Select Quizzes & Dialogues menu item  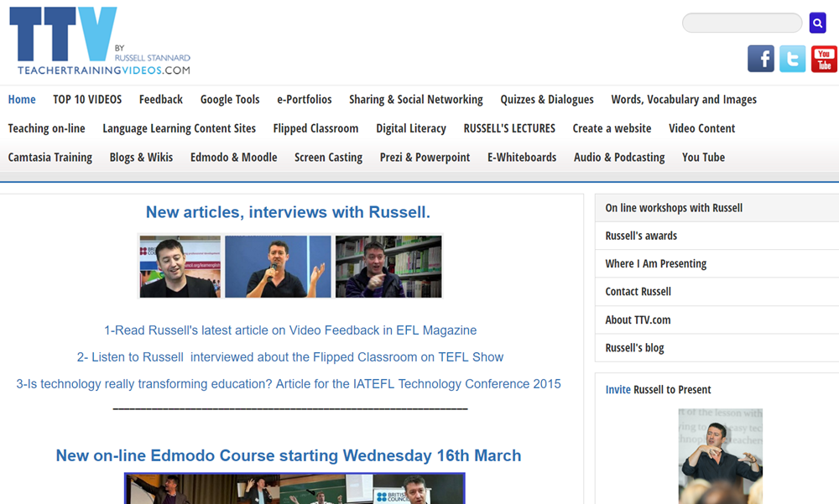[547, 100]
